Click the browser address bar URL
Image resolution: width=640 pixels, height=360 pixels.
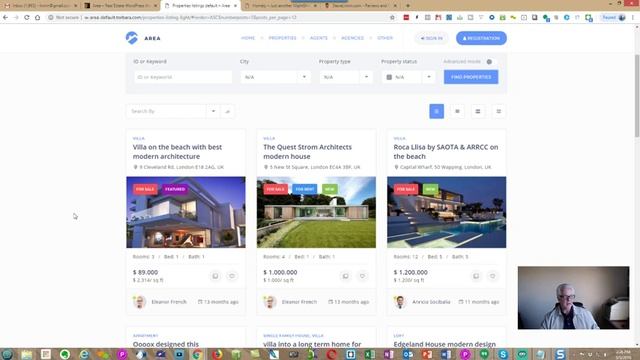coord(190,18)
